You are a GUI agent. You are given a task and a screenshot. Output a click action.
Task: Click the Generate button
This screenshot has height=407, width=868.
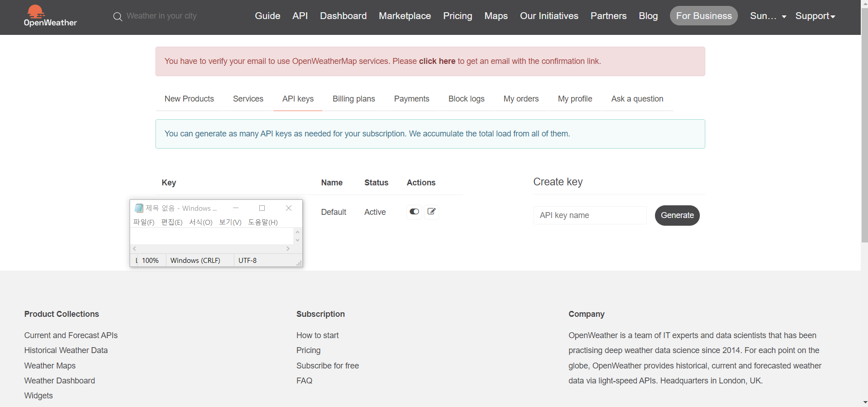pyautogui.click(x=677, y=215)
